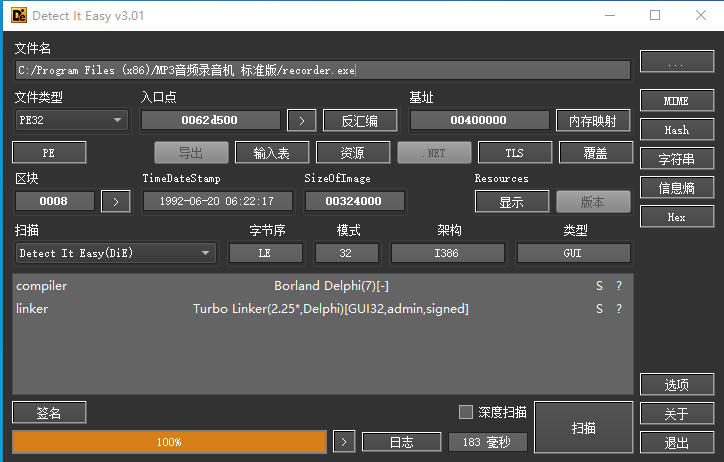Image resolution: width=724 pixels, height=462 pixels.
Task: Open the 信息熵 entropy button
Action: pyautogui.click(x=676, y=188)
